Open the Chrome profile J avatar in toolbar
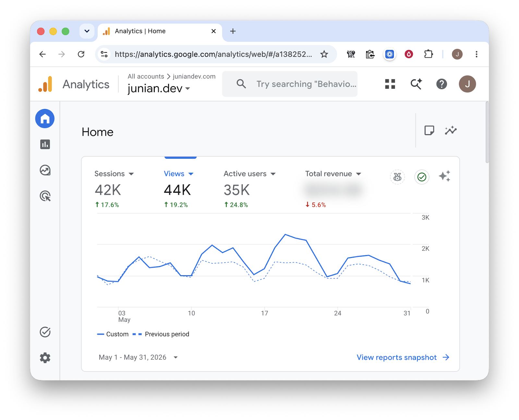The image size is (519, 420). (457, 54)
